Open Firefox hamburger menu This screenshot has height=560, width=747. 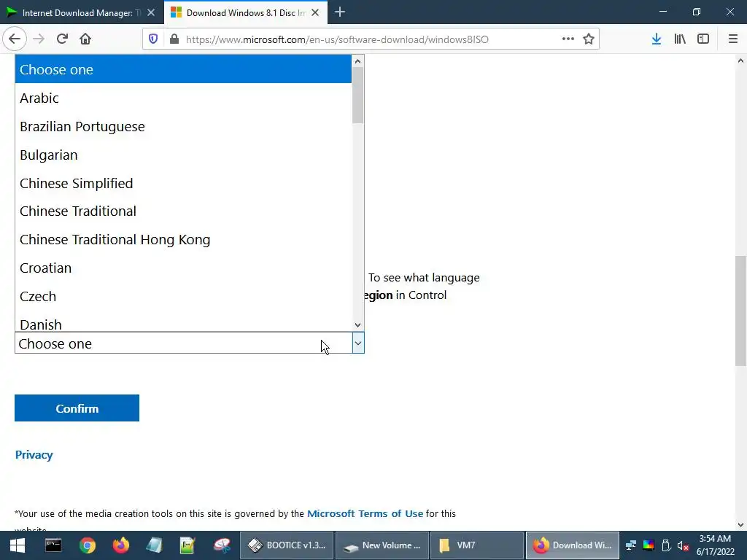tap(733, 39)
